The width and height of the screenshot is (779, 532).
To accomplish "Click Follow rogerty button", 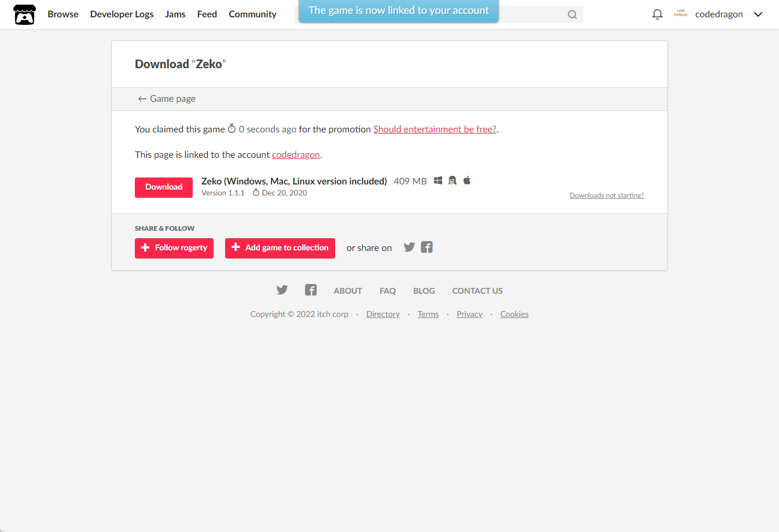I will coord(174,248).
